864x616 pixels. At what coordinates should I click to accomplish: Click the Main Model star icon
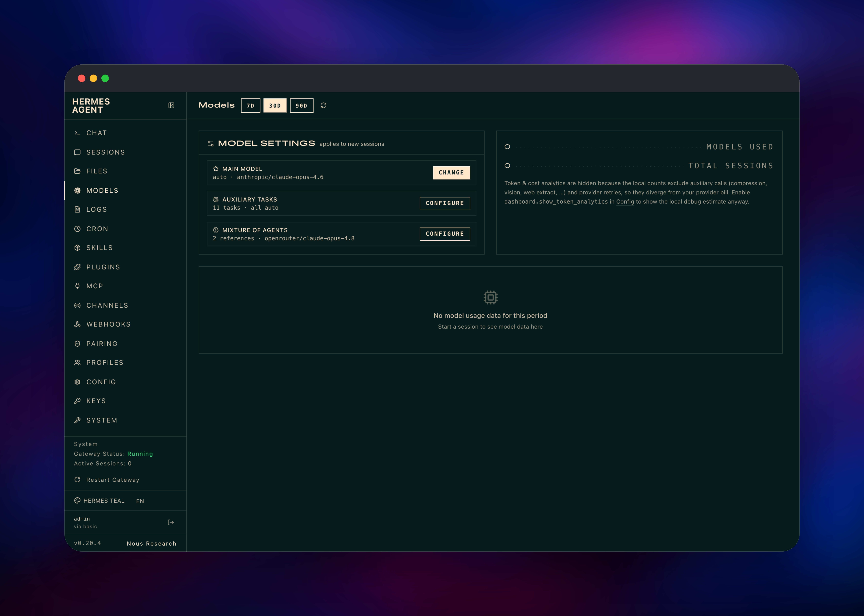pos(216,169)
